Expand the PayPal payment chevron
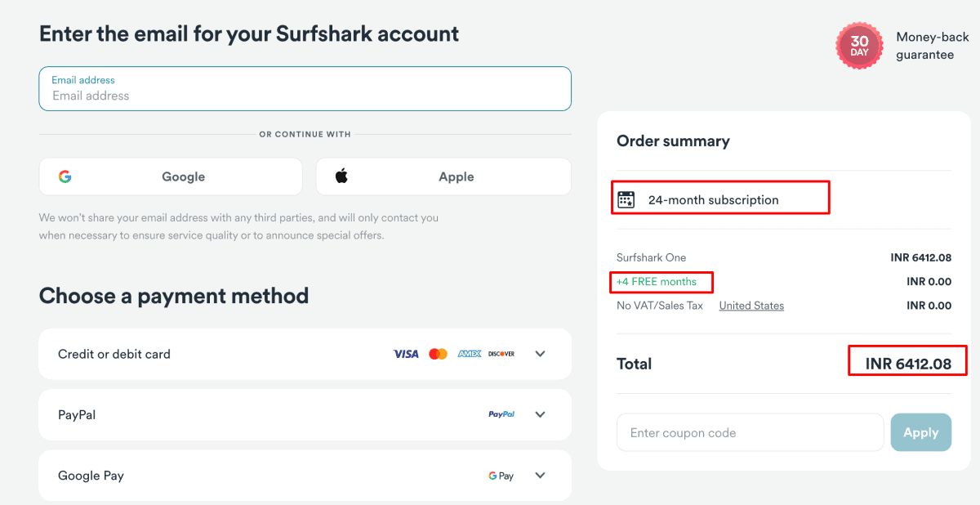 click(x=540, y=414)
